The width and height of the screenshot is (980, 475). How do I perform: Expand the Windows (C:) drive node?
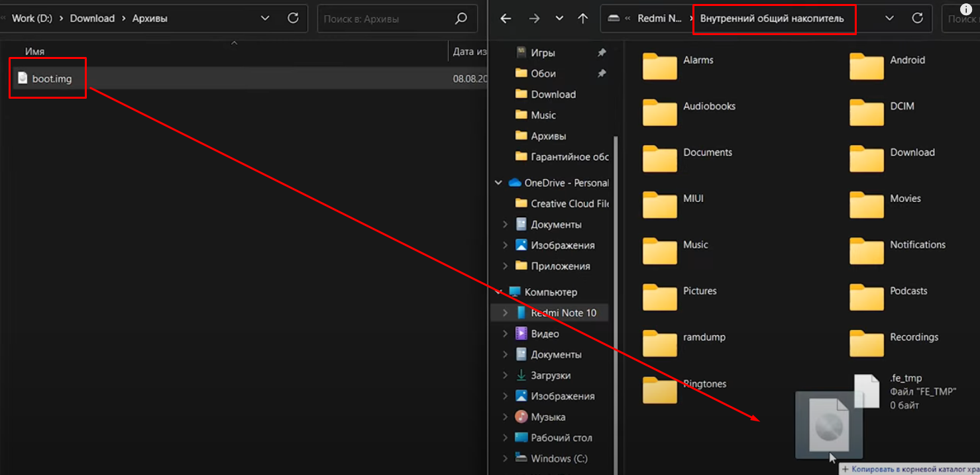[x=505, y=458]
